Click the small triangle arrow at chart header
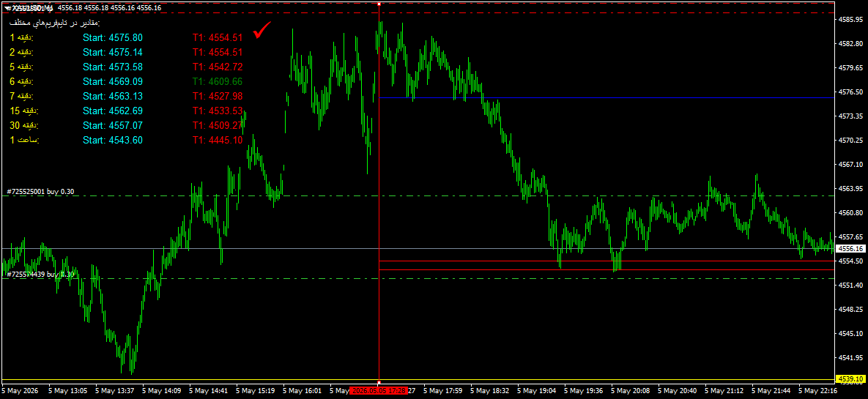The width and height of the screenshot is (868, 399). pos(7,8)
